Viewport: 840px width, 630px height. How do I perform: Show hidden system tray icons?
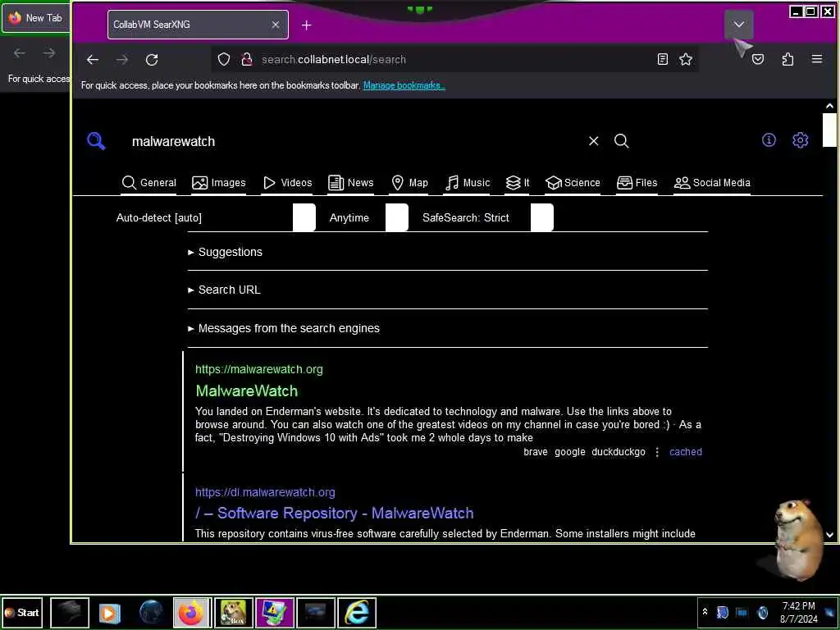[x=705, y=612]
